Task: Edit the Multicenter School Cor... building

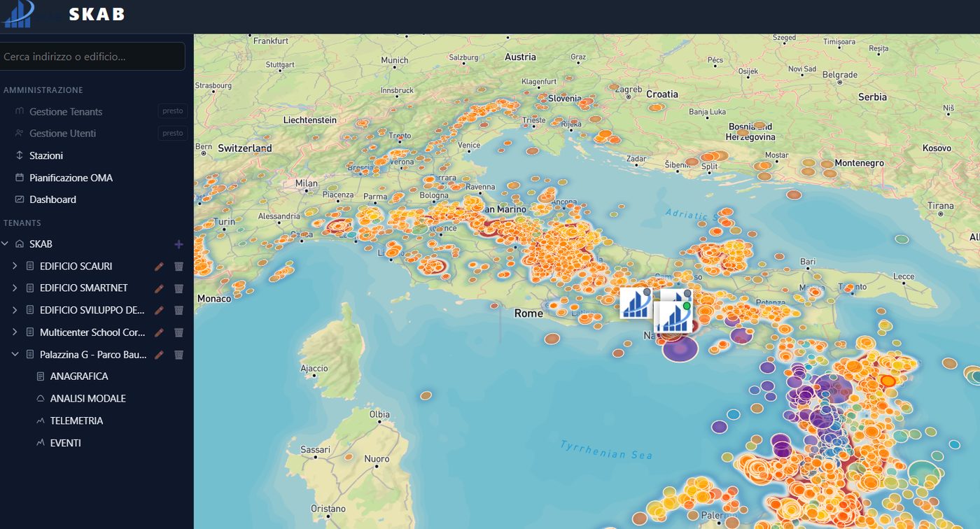Action: pyautogui.click(x=159, y=332)
